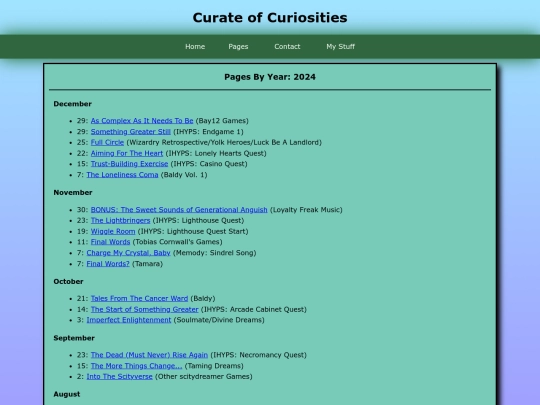540x405 pixels.
Task: Open the Home navigation item
Action: coord(195,46)
